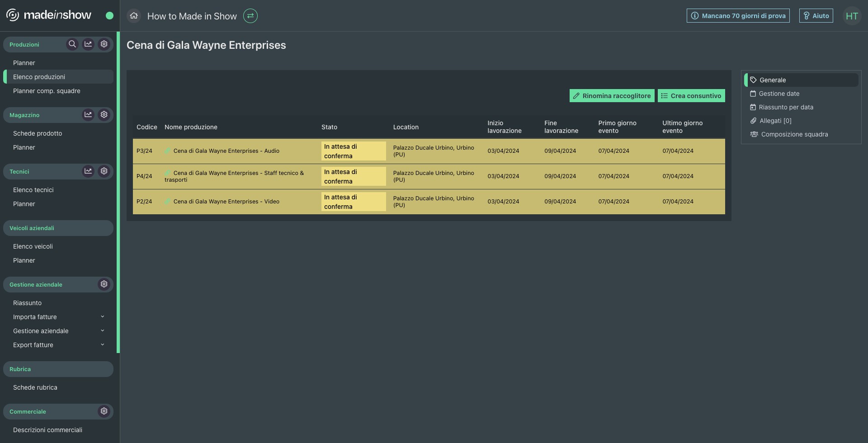Click the green icon beside the Audio production
Image resolution: width=868 pixels, height=443 pixels.
point(168,151)
